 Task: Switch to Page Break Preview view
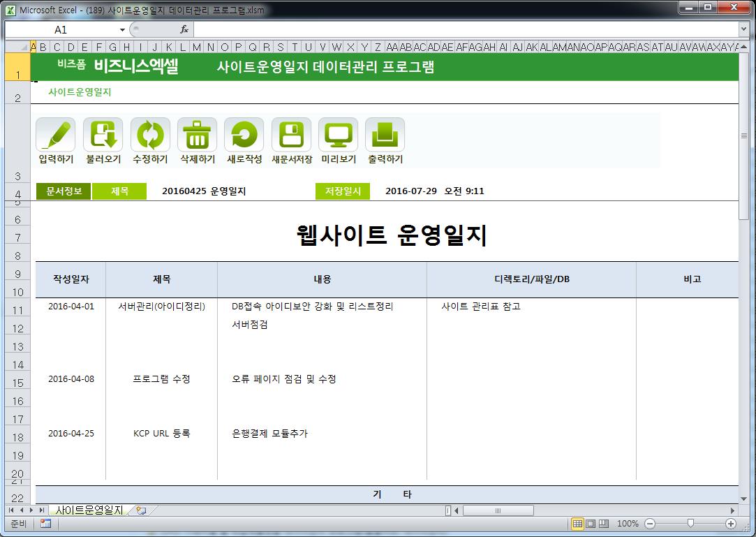point(603,524)
